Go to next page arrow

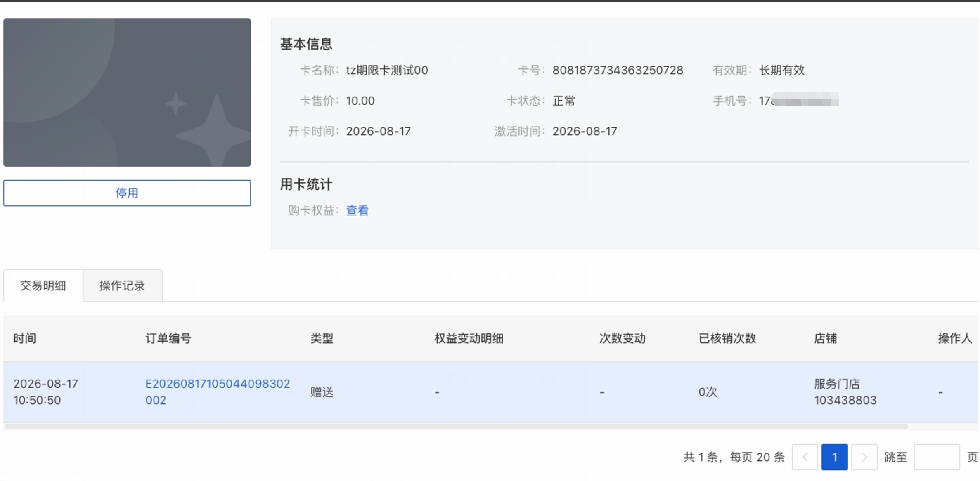click(x=864, y=457)
